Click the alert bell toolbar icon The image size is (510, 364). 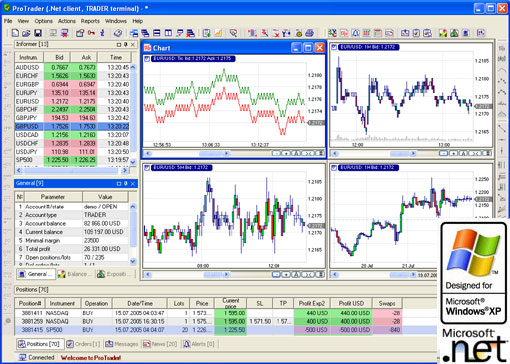(356, 33)
